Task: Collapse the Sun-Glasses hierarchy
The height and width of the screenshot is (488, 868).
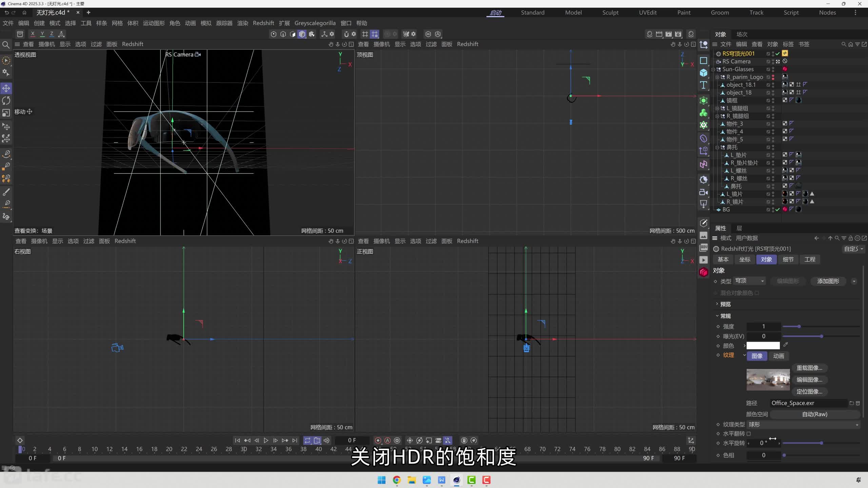Action: (x=713, y=69)
